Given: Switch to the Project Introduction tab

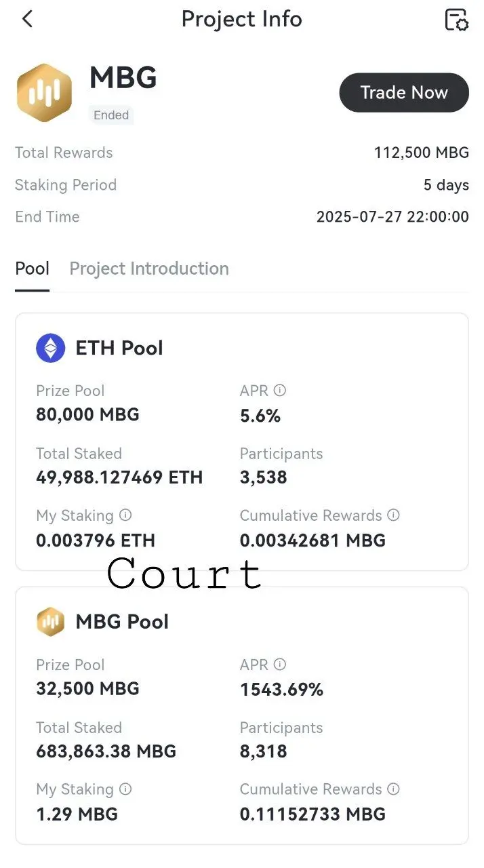Looking at the screenshot, I should 149,269.
